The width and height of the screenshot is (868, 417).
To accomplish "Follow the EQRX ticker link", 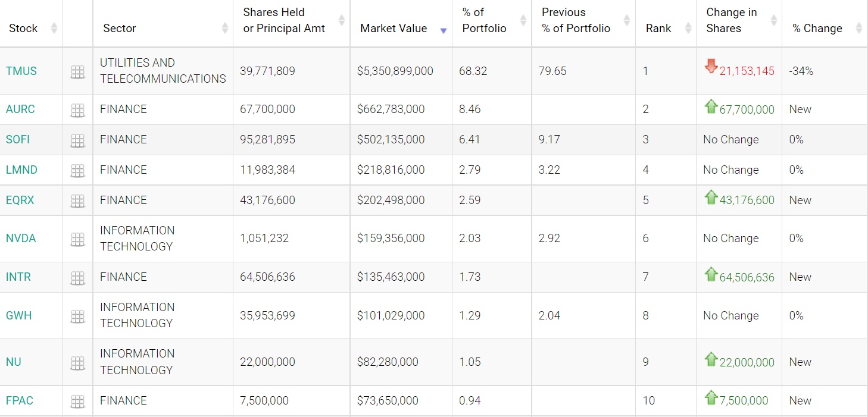I will tap(20, 200).
